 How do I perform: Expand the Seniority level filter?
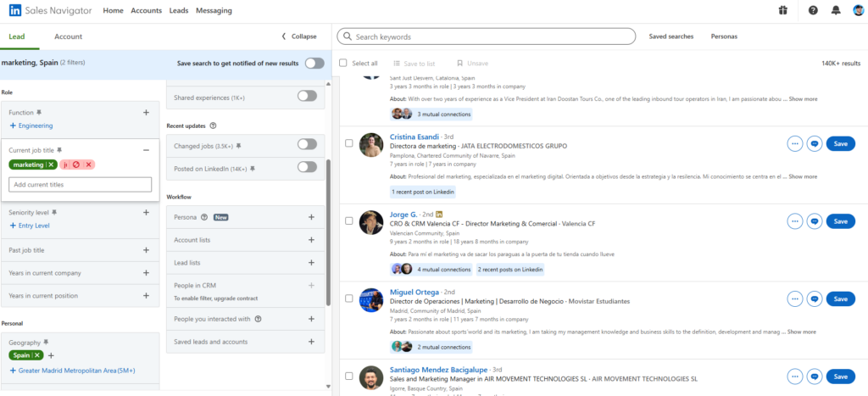(146, 212)
